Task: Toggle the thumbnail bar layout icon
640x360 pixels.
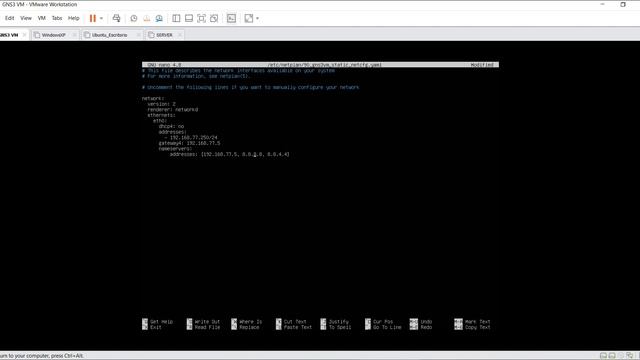Action: [189, 18]
